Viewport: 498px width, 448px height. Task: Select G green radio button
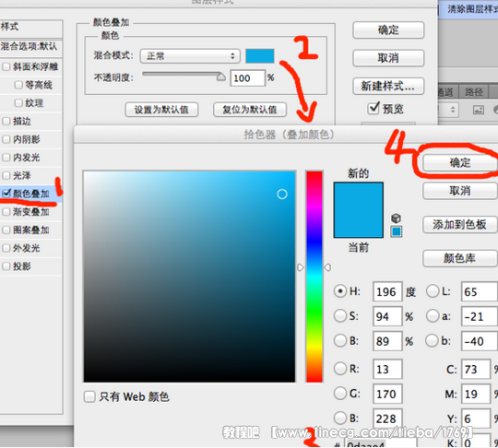(340, 394)
